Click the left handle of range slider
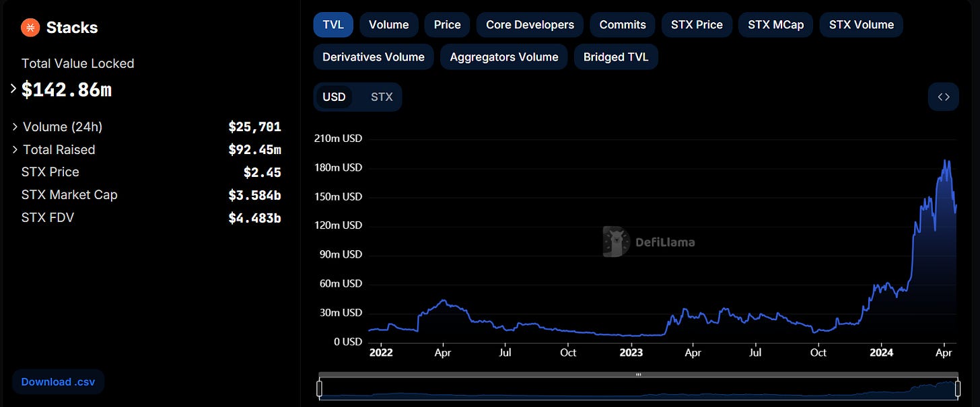 click(x=319, y=388)
